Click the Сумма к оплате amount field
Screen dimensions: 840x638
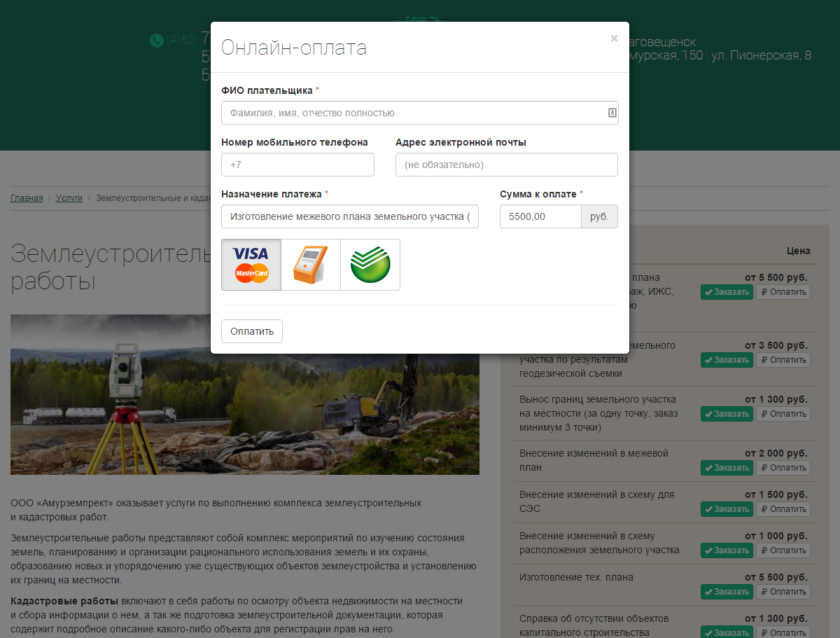(x=540, y=216)
